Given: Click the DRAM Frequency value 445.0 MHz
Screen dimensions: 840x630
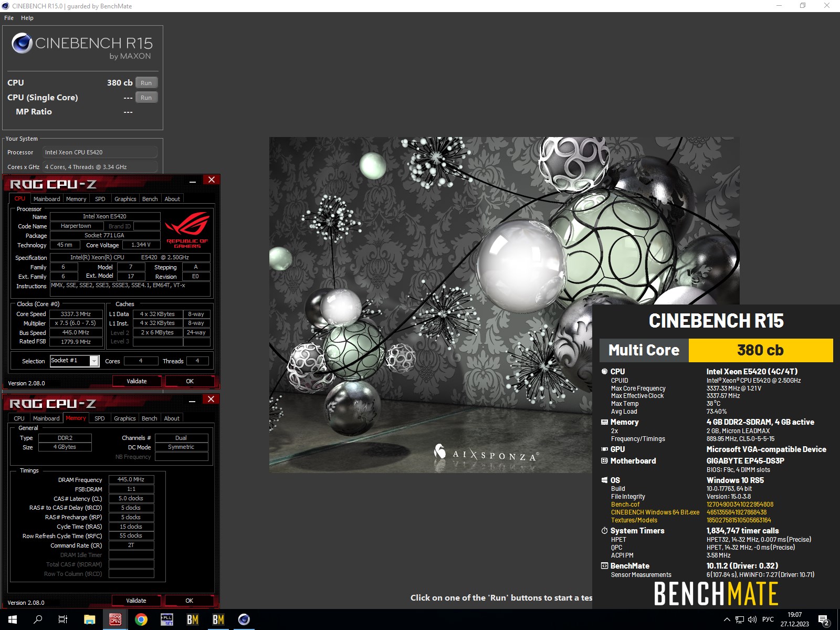Looking at the screenshot, I should click(x=131, y=479).
